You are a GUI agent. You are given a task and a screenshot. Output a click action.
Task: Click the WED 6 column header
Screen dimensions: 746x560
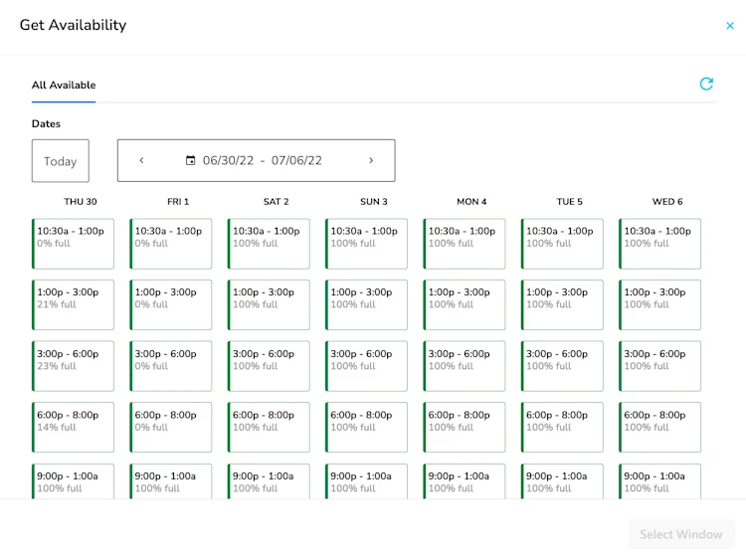[x=667, y=202]
